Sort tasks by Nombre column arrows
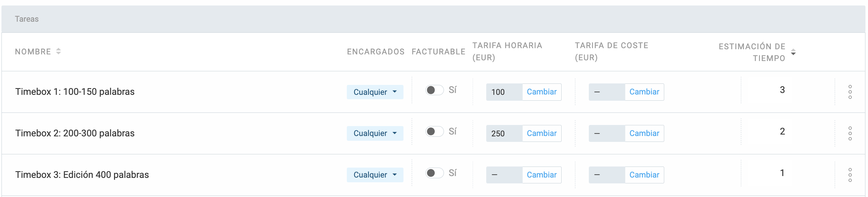This screenshot has height=197, width=868. 58,51
